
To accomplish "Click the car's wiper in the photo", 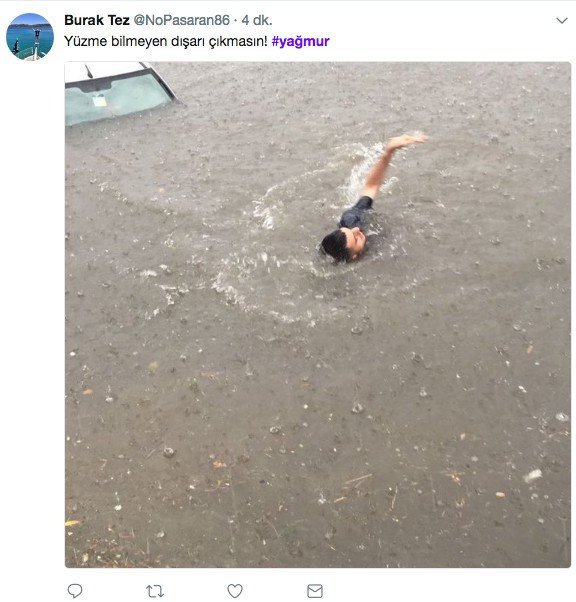I will tap(89, 71).
